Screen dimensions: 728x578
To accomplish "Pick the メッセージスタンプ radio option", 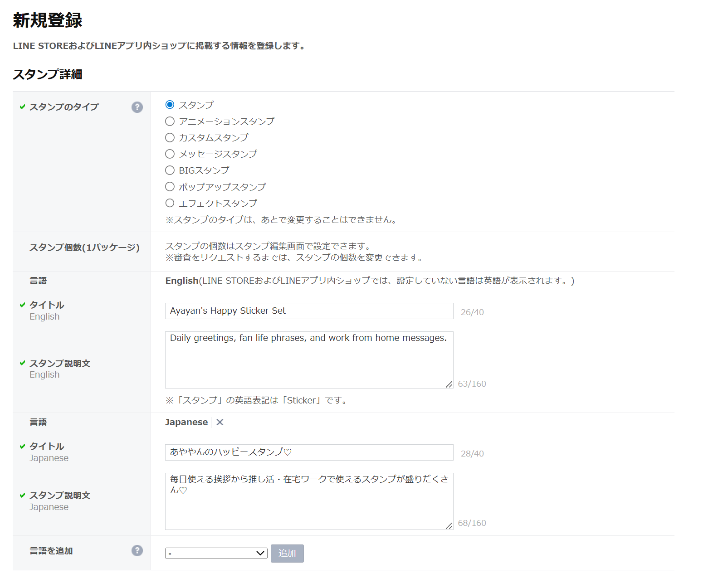I will [x=170, y=154].
